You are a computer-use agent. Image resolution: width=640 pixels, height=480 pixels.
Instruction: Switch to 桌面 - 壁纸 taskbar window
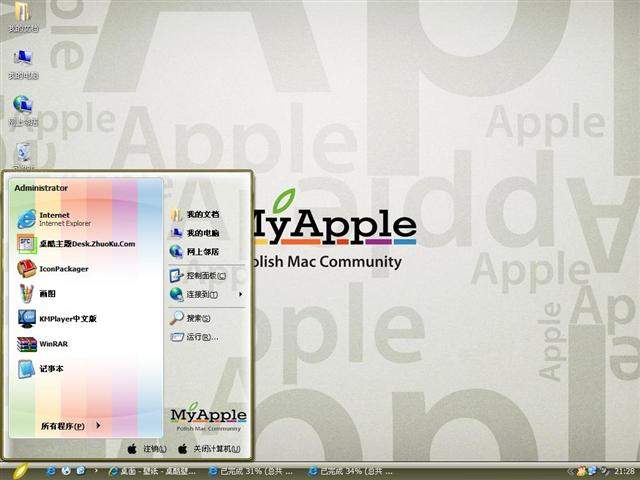click(x=152, y=471)
